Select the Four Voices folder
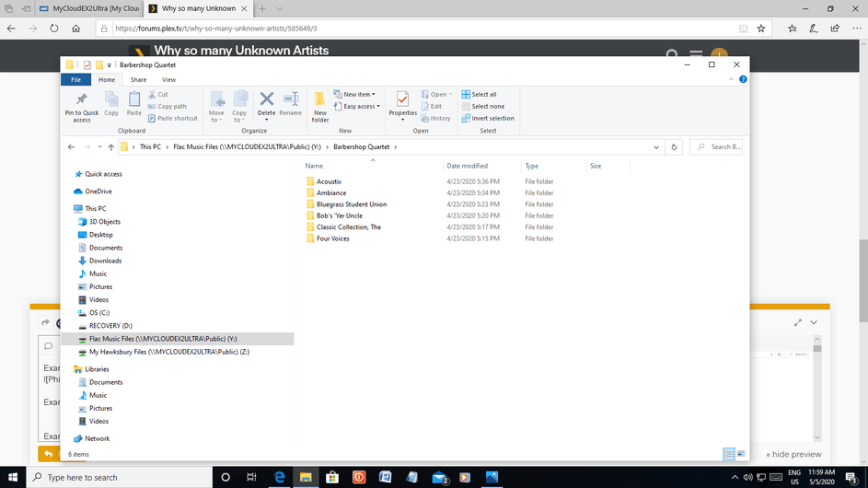The width and height of the screenshot is (868, 488). pos(332,238)
